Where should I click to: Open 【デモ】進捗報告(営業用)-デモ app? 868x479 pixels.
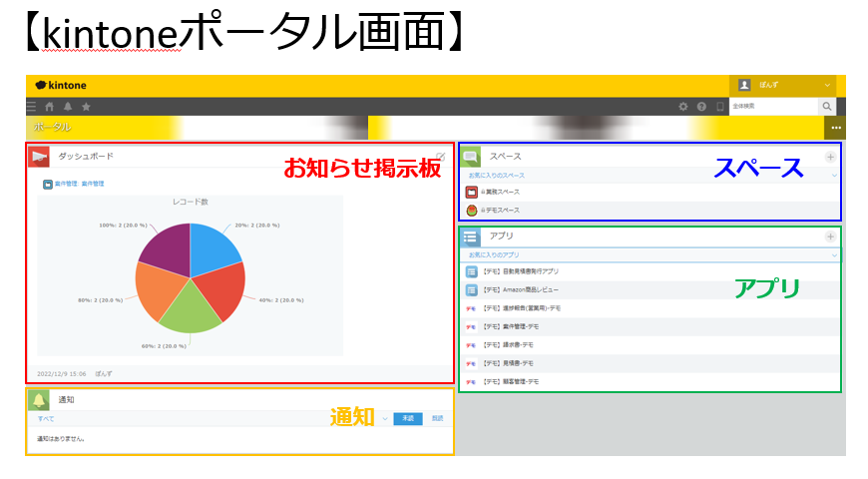pos(522,308)
